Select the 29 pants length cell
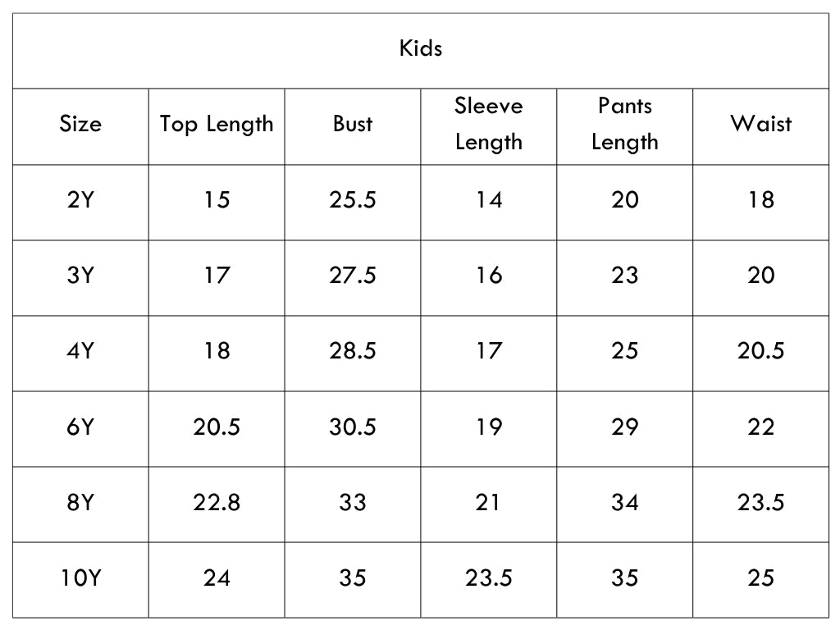 tap(624, 427)
